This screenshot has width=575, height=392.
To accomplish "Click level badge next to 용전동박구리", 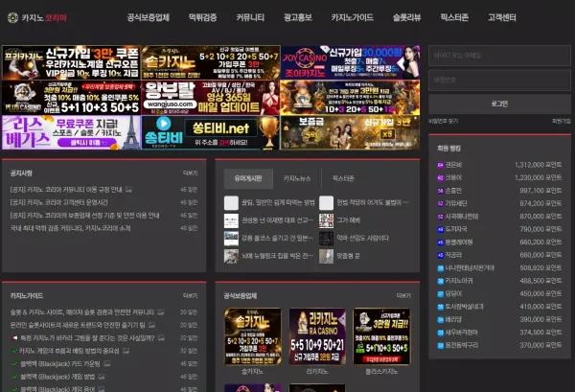I will (441, 345).
